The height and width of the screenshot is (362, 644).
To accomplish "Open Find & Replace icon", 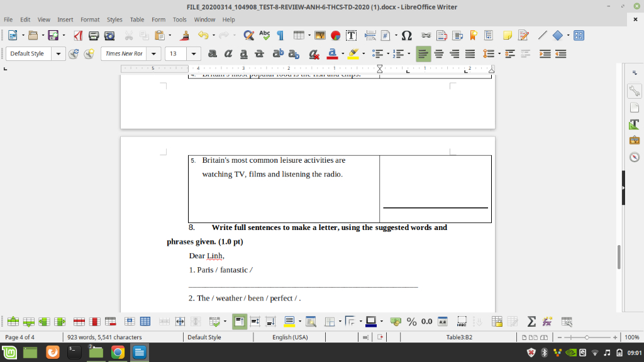I will [x=248, y=36].
